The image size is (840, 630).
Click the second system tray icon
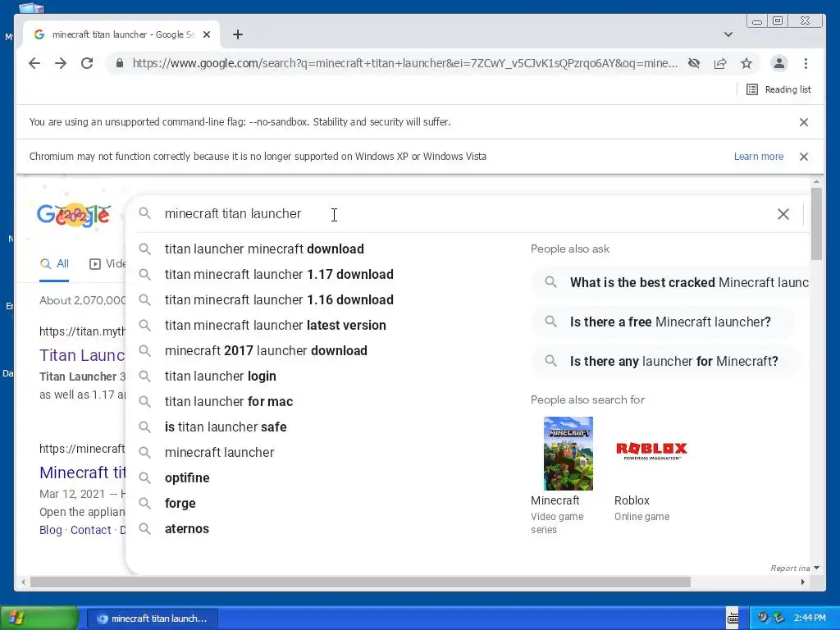(778, 618)
